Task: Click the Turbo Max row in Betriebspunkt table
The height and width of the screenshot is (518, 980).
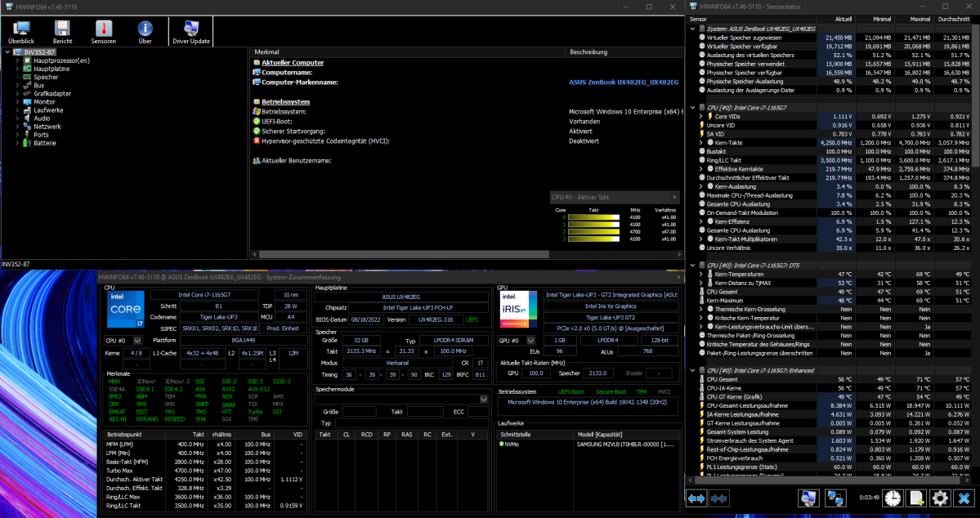Action: coord(204,471)
